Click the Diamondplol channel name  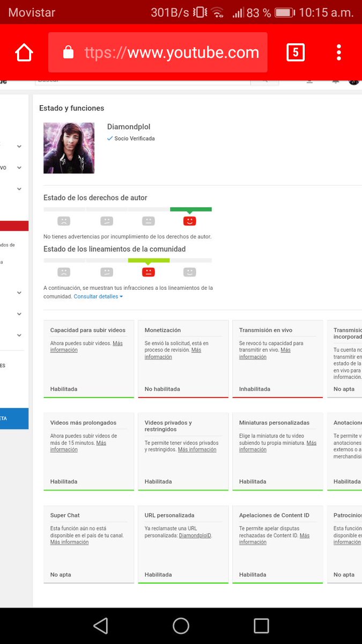pyautogui.click(x=129, y=127)
